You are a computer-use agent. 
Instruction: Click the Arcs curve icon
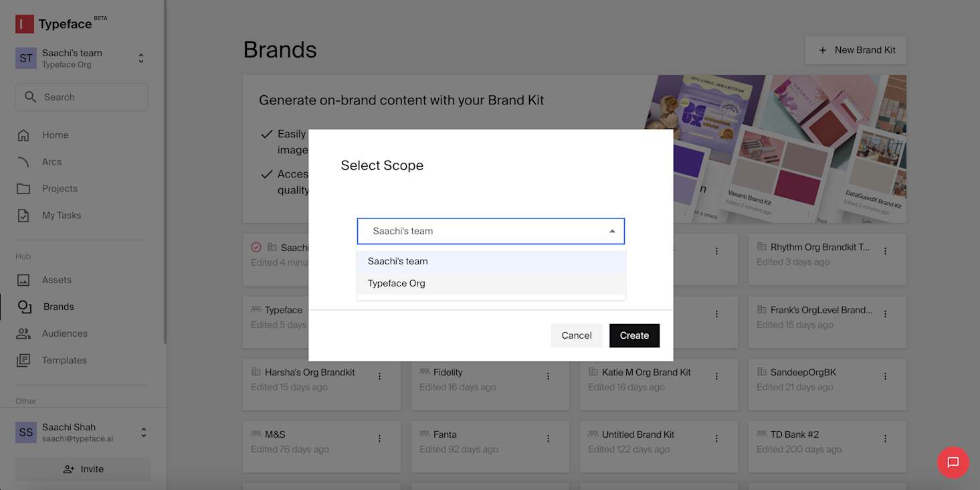point(23,162)
